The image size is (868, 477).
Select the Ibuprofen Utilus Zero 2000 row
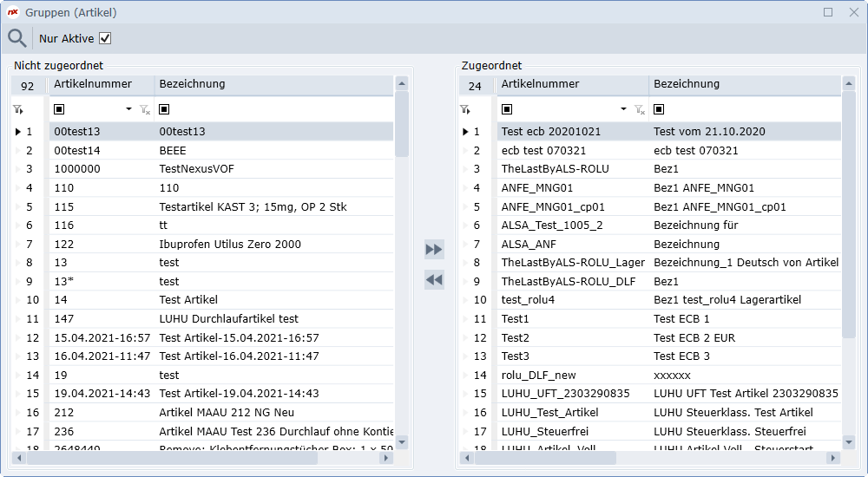(230, 245)
